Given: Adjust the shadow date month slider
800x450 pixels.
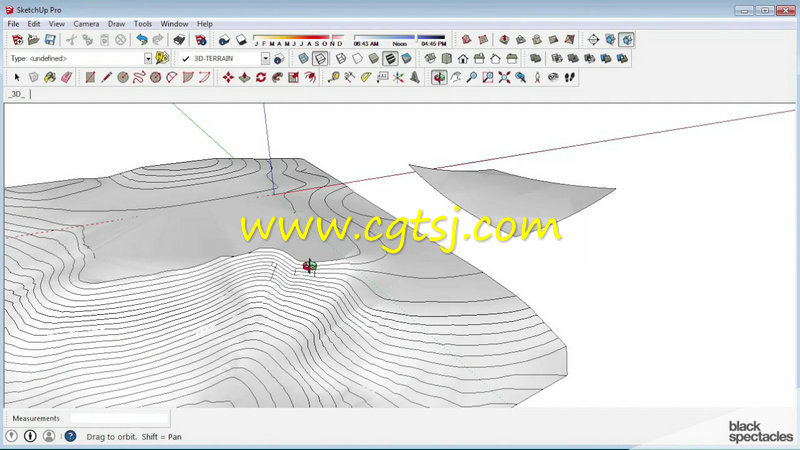Looking at the screenshot, I should click(x=298, y=39).
